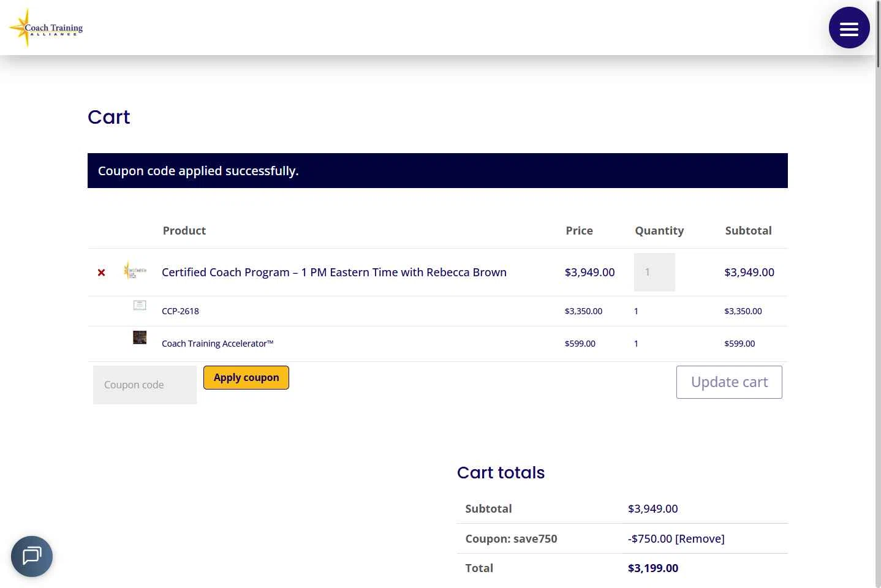
Task: Click the Update cart button
Action: click(x=729, y=382)
